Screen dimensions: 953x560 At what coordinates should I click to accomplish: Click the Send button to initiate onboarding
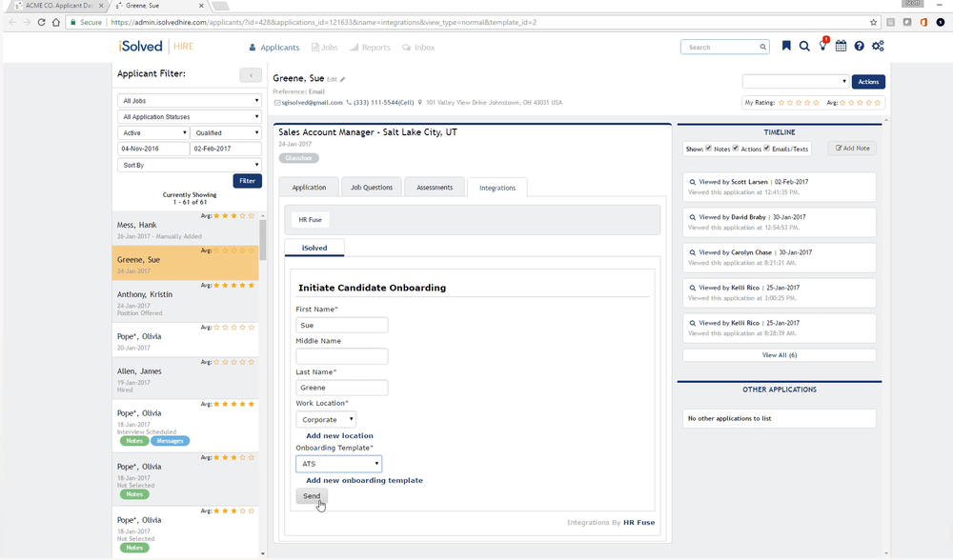(311, 496)
